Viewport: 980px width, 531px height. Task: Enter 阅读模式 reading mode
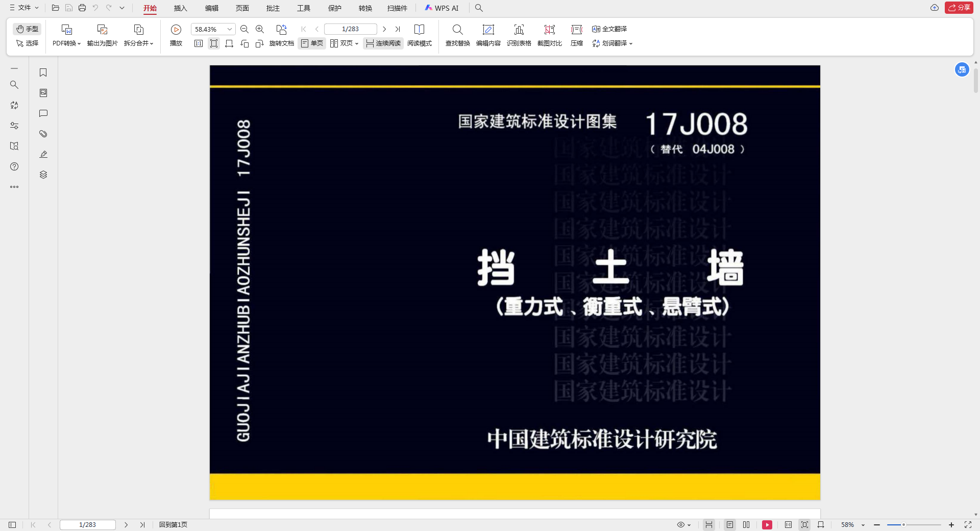click(x=420, y=36)
